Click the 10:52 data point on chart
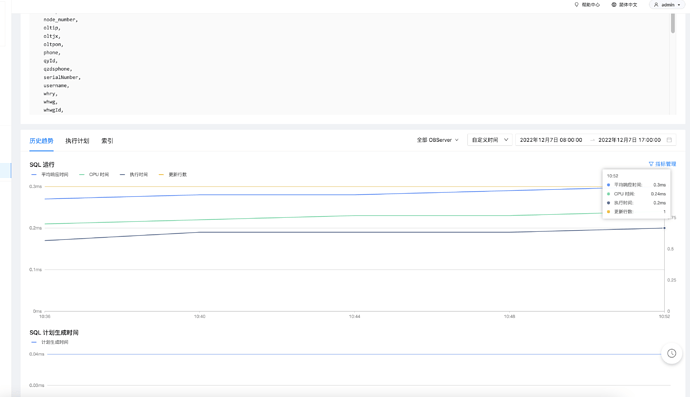Image resolution: width=690 pixels, height=397 pixels. (664, 228)
